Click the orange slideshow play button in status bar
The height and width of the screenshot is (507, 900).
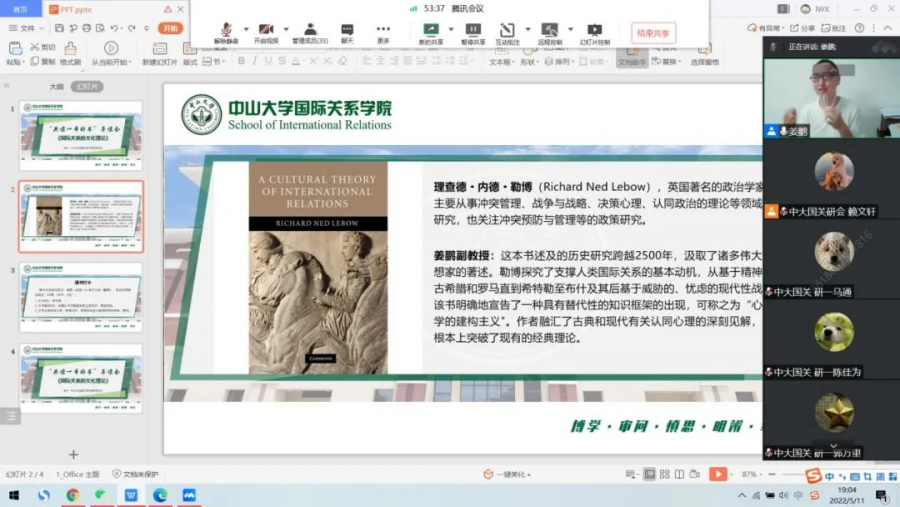[x=717, y=474]
